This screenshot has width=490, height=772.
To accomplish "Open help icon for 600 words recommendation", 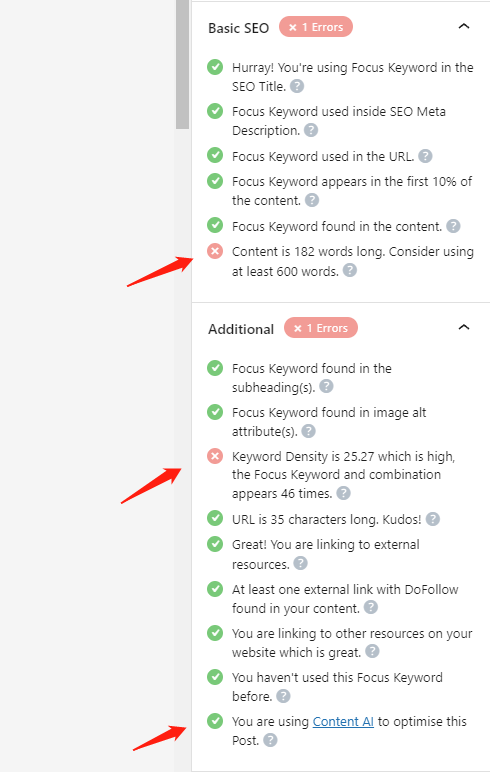I will [350, 270].
